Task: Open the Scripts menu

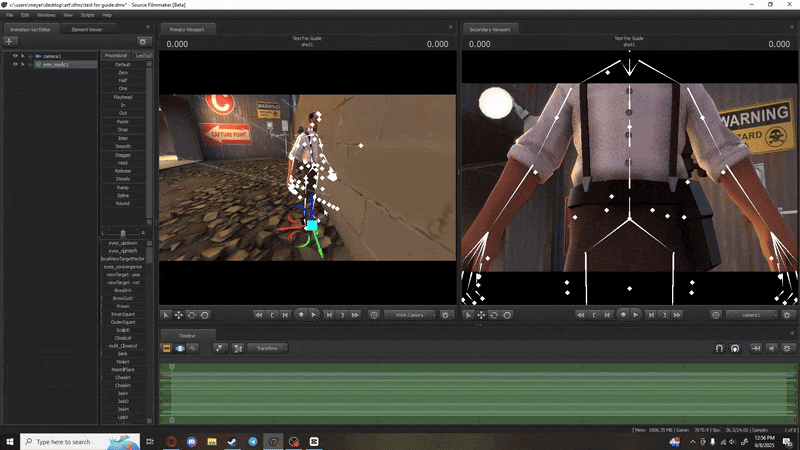Action: coord(87,15)
